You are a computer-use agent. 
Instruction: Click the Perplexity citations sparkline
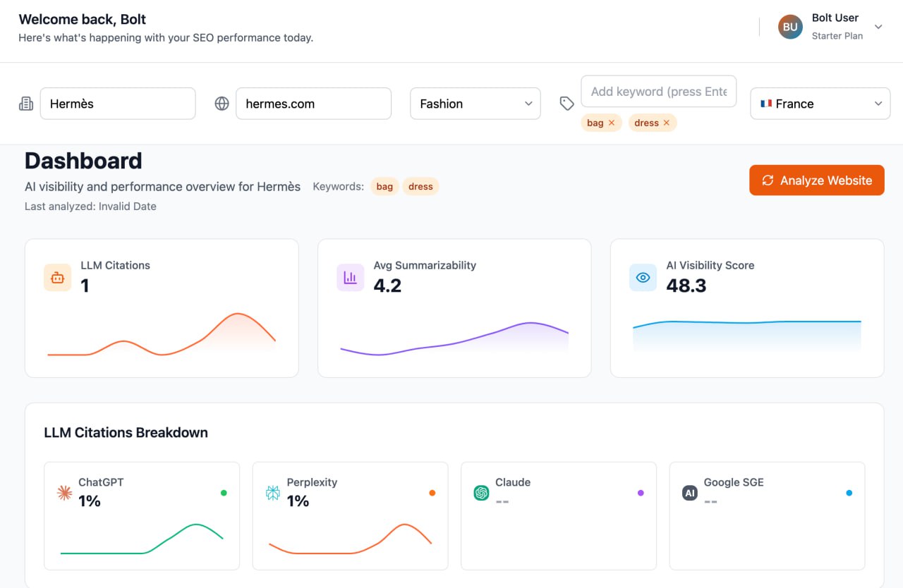351,539
